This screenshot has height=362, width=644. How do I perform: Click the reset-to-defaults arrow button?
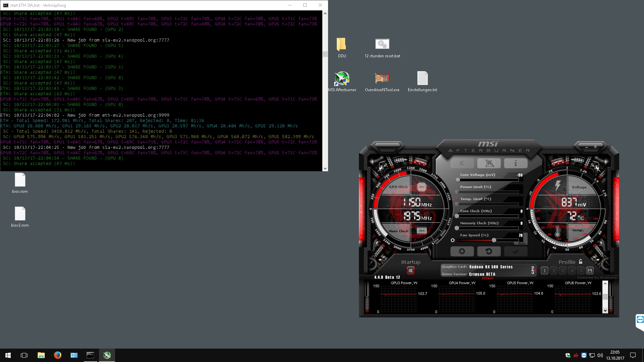pos(489,251)
